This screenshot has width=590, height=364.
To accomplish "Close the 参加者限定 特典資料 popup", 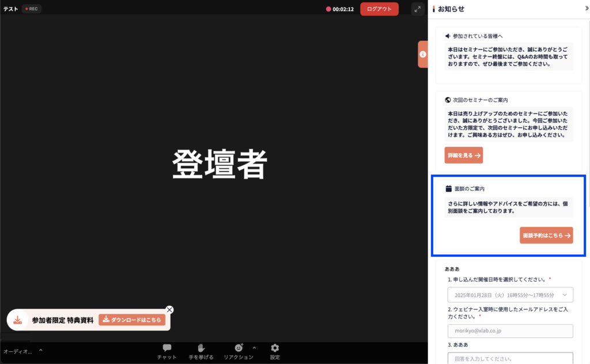I will tap(169, 309).
